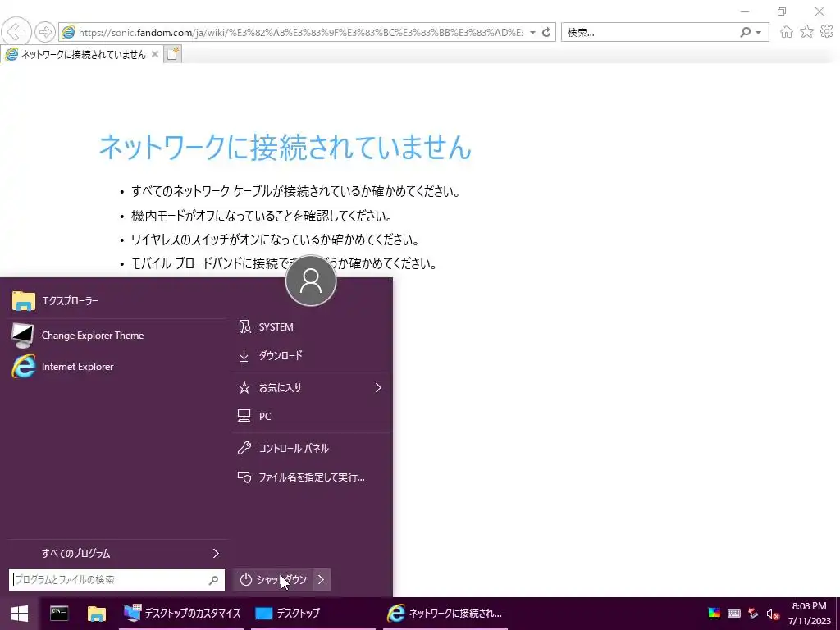840x630 pixels.
Task: Open the clock showing 8:08 PM
Action: [x=809, y=614]
